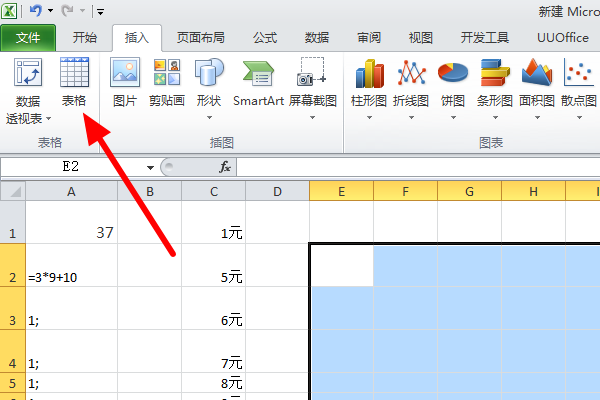This screenshot has width=600, height=400.
Task: Click the PivotTable (数据透视表) icon
Action: point(28,73)
